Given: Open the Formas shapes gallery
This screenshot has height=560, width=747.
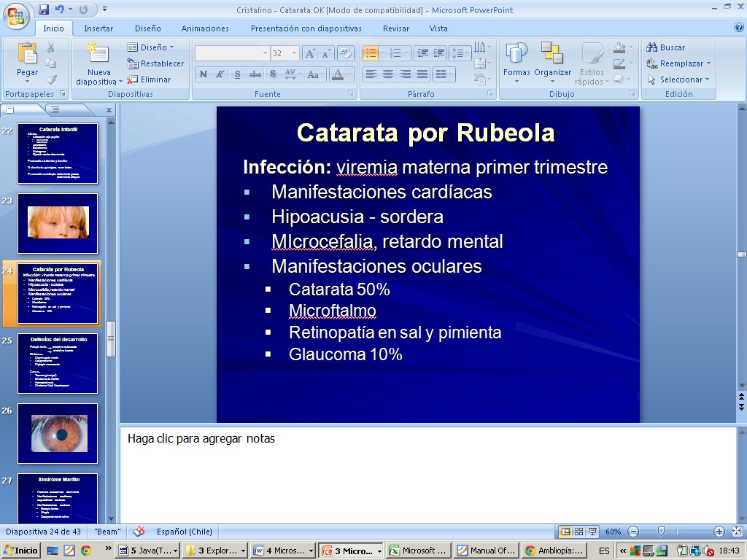Looking at the screenshot, I should point(516,60).
